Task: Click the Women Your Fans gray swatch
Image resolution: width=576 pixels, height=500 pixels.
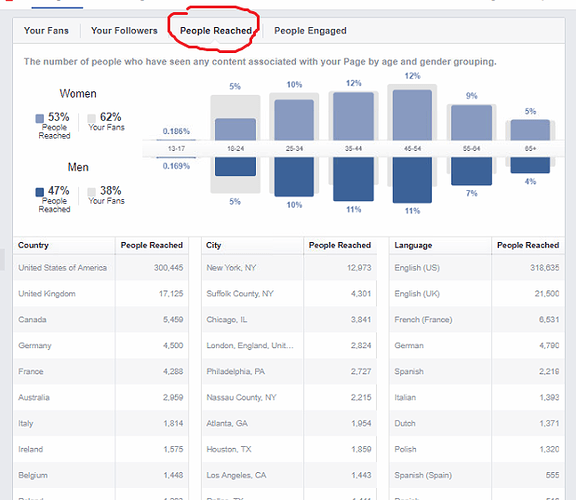Action: 91,118
